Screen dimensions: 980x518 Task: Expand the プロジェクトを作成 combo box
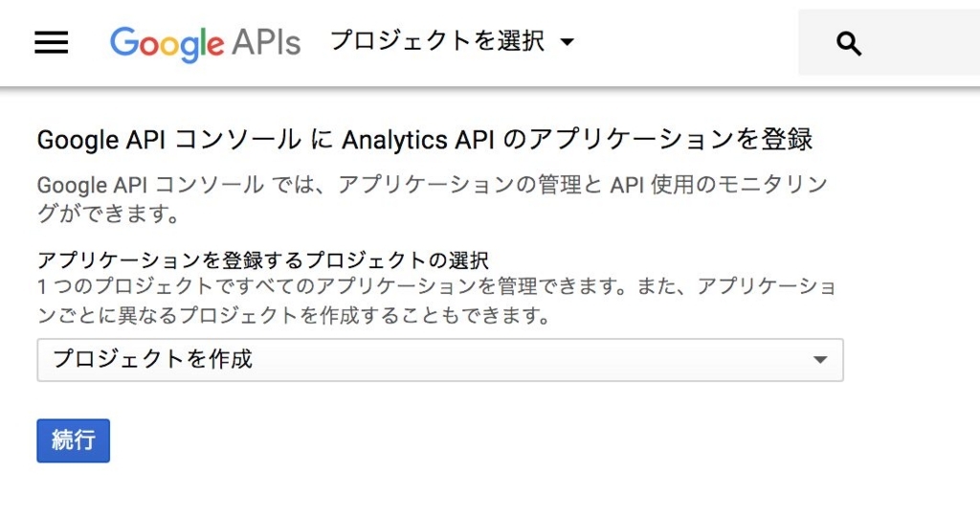click(440, 360)
